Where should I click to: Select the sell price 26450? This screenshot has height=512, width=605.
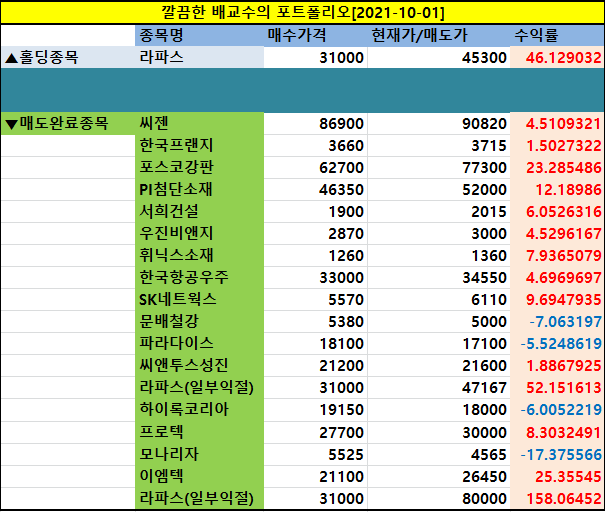439,476
